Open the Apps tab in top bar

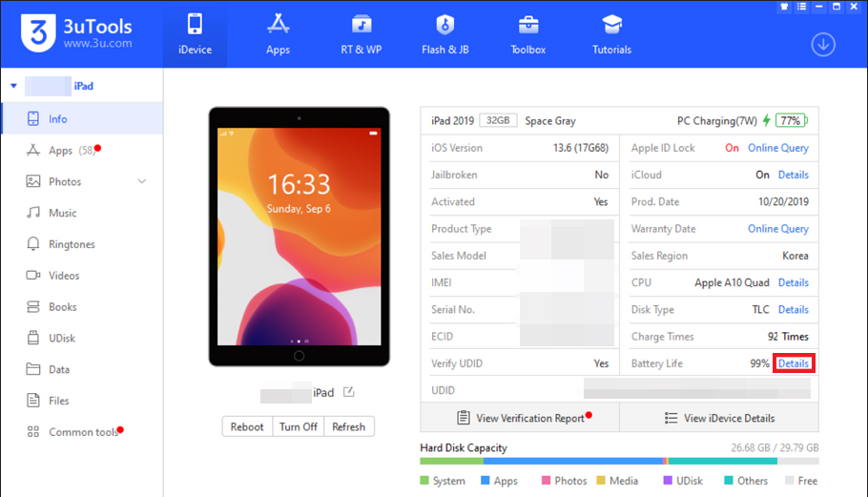[x=278, y=34]
